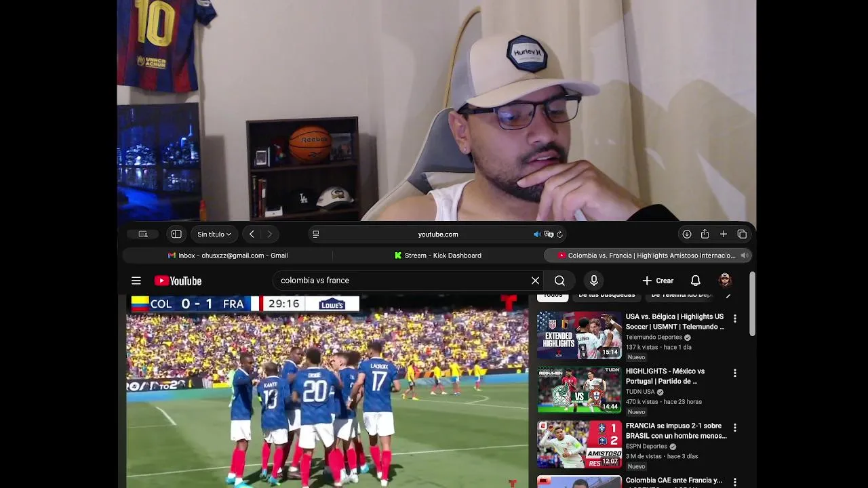Open the ESPN Deportes channel name
Screen dimensions: 868x488
pyautogui.click(x=646, y=447)
